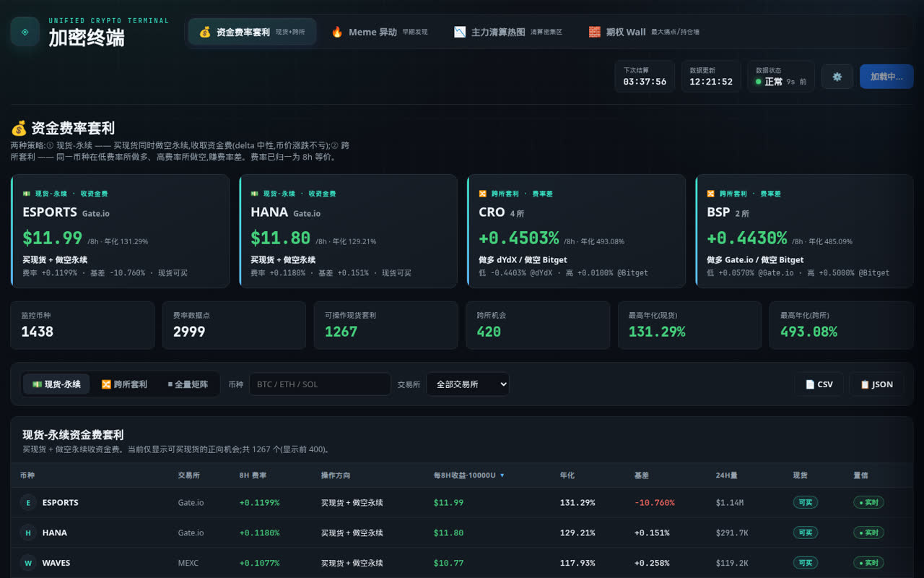Screen dimensions: 924x578
Task: Click the 最高年化(跨所) 493.08% stat tile
Action: (842, 325)
